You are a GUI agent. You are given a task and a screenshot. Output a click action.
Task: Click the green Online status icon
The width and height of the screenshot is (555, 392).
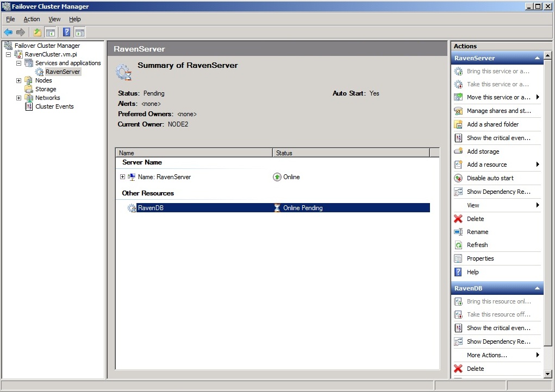(x=277, y=177)
